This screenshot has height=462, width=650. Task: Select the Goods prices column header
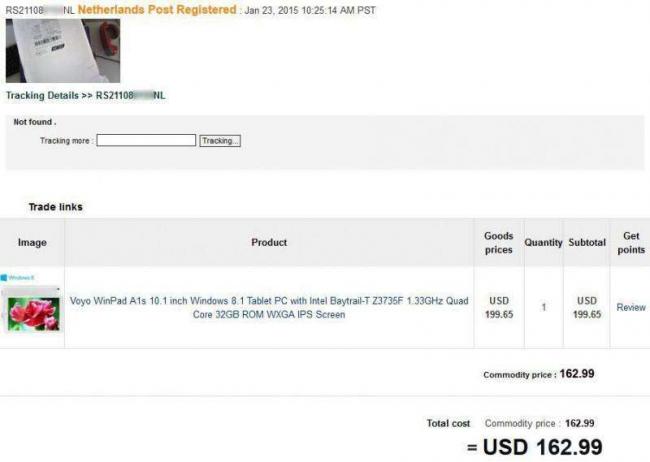pos(499,243)
